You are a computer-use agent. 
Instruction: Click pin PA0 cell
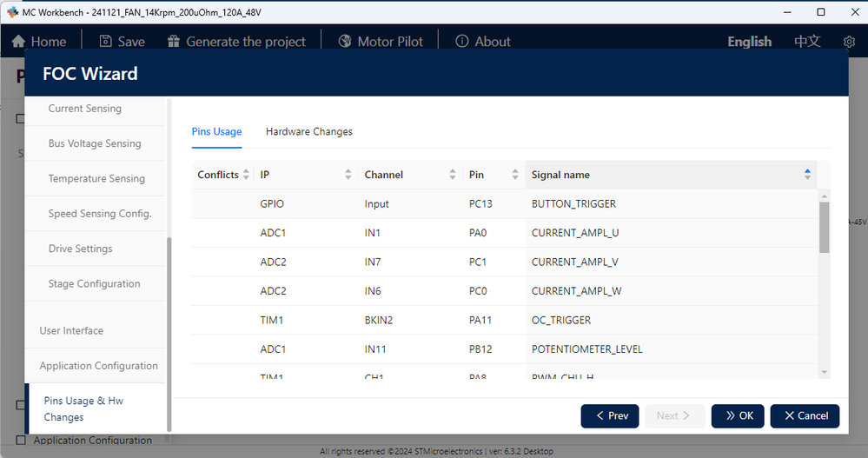494,233
